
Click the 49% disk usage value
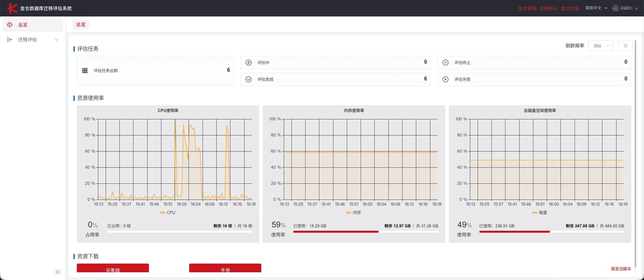(465, 225)
